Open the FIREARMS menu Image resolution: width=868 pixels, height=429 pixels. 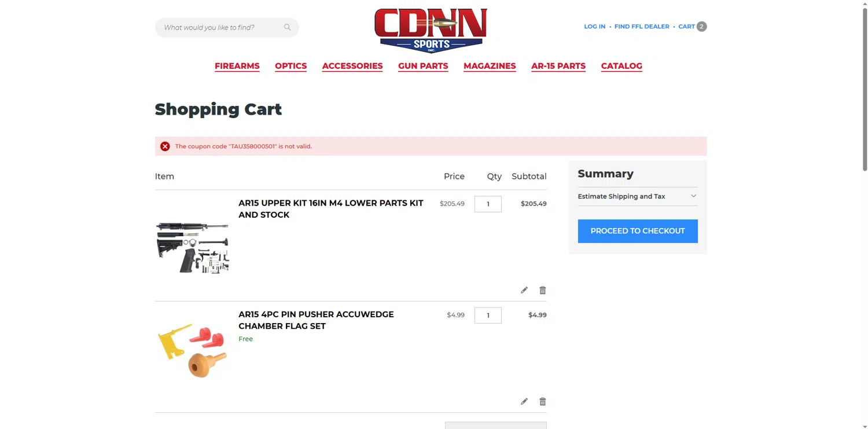[x=237, y=66]
